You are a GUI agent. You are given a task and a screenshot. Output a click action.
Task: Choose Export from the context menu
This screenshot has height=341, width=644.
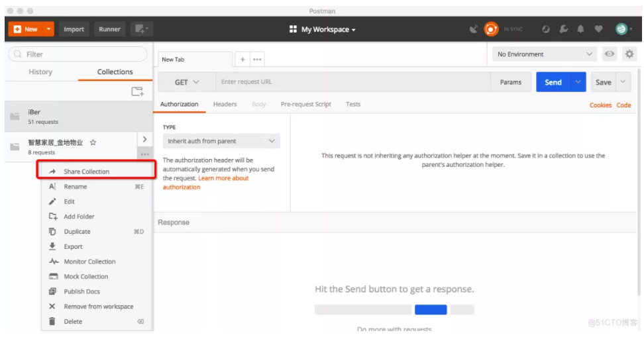pyautogui.click(x=97, y=246)
